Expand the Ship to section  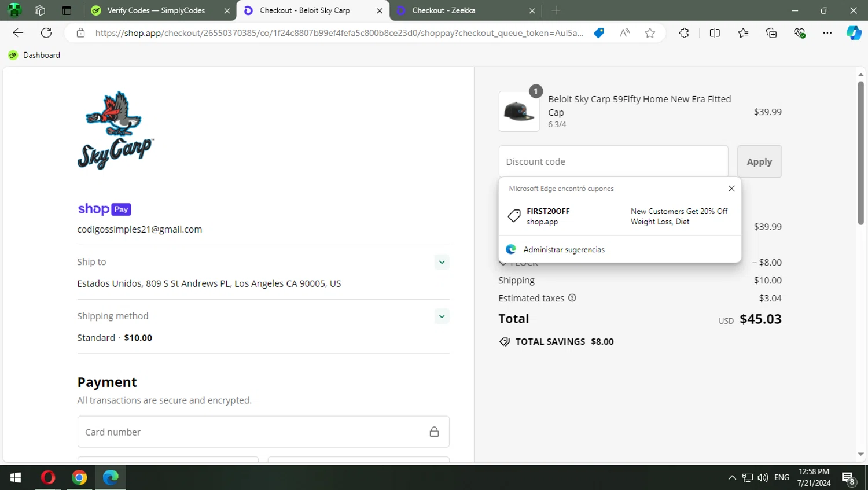click(x=442, y=262)
